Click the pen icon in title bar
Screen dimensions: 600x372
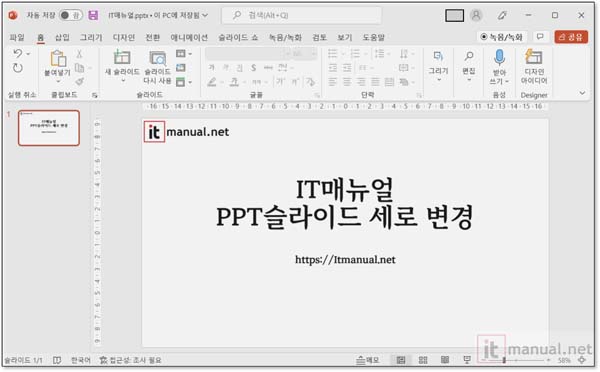pyautogui.click(x=502, y=15)
